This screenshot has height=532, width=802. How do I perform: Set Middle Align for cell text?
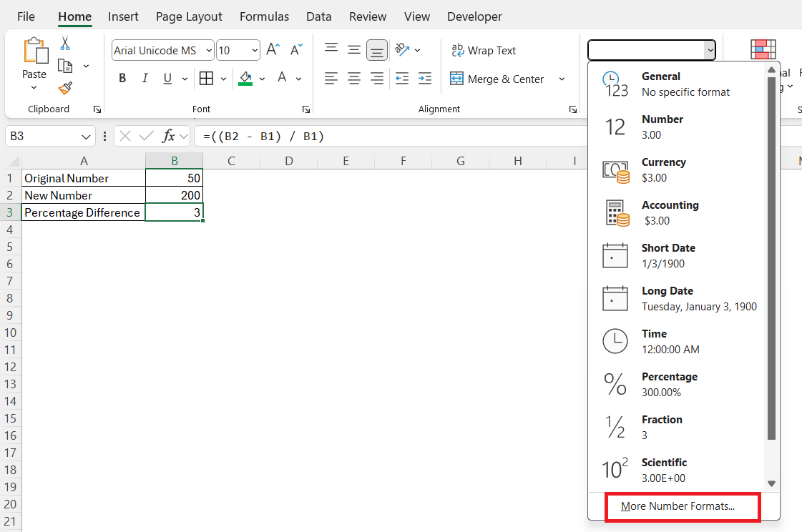click(354, 49)
